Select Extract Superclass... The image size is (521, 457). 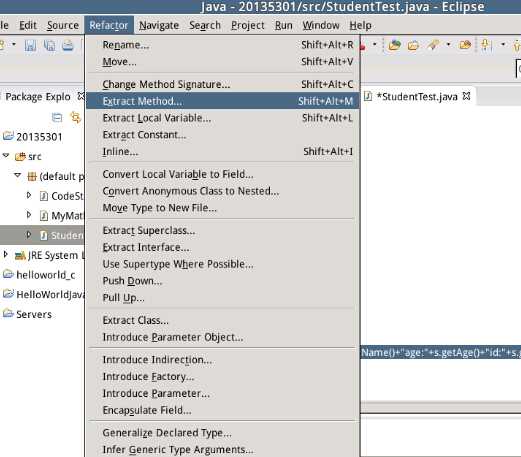point(223,230)
